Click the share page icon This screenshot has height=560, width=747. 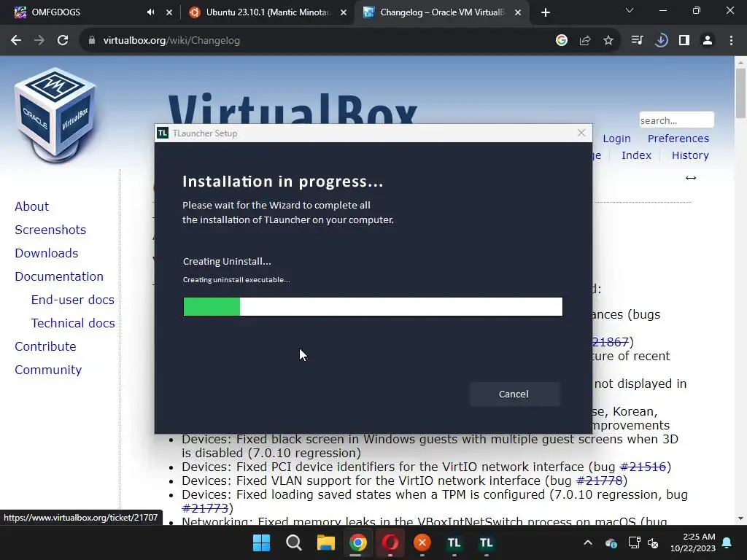[585, 41]
